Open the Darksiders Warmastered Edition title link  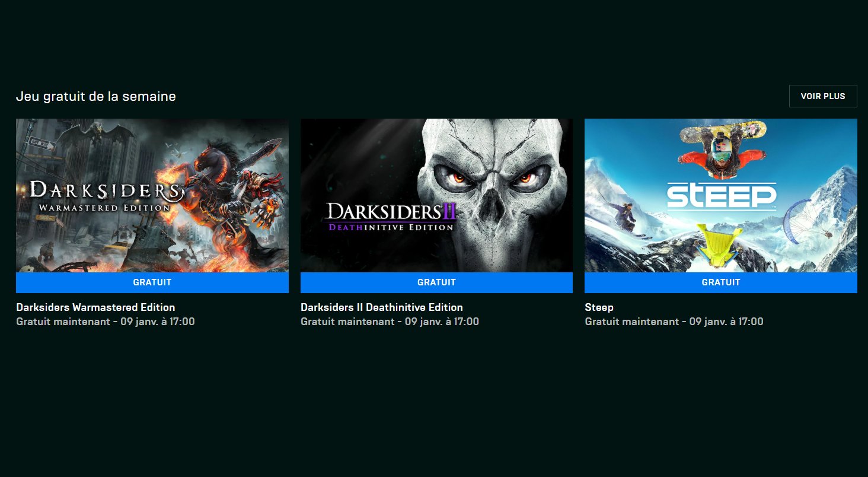point(95,307)
